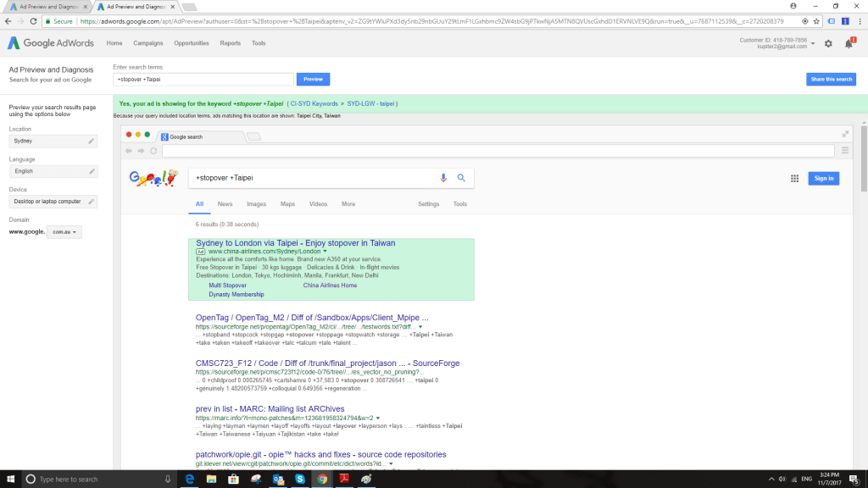
Task: Open the More results tab
Action: (348, 204)
